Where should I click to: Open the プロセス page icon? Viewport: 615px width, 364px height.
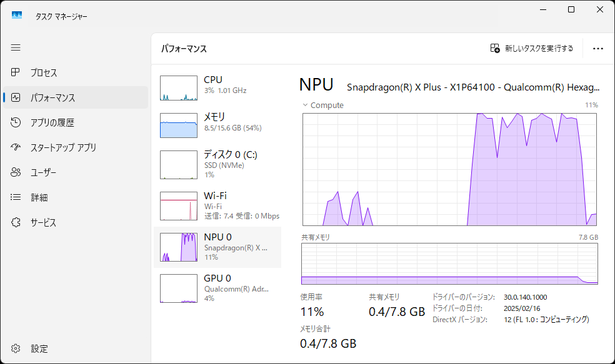[x=16, y=72]
